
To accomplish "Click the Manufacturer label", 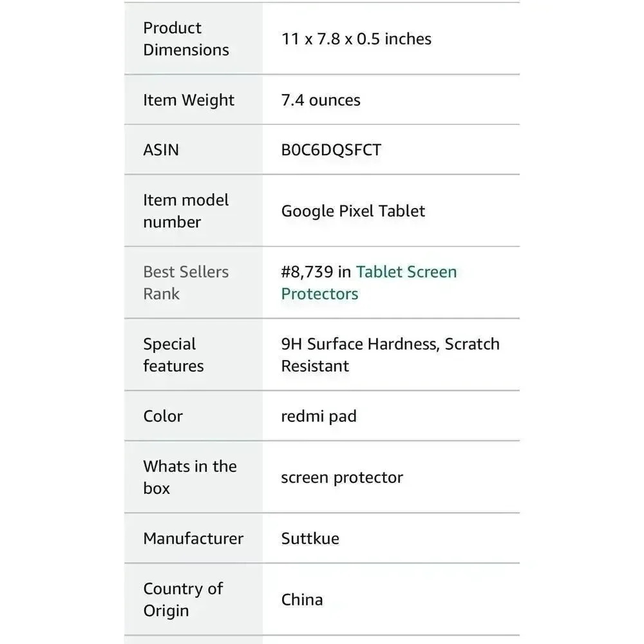I will [193, 538].
